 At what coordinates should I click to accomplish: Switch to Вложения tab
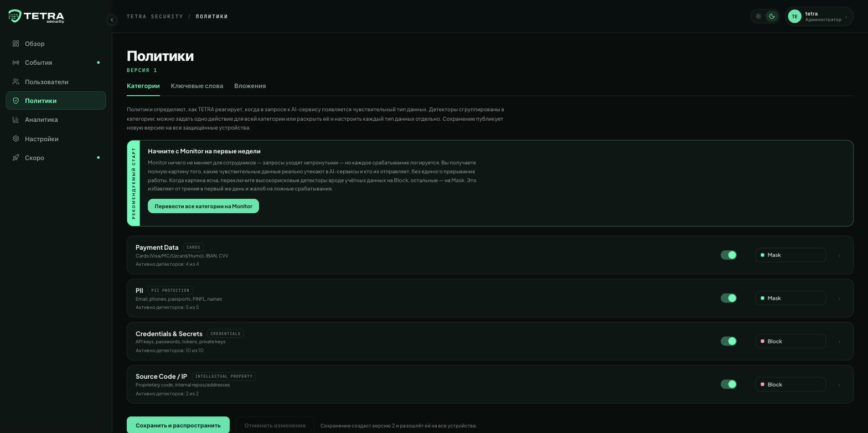pos(250,86)
